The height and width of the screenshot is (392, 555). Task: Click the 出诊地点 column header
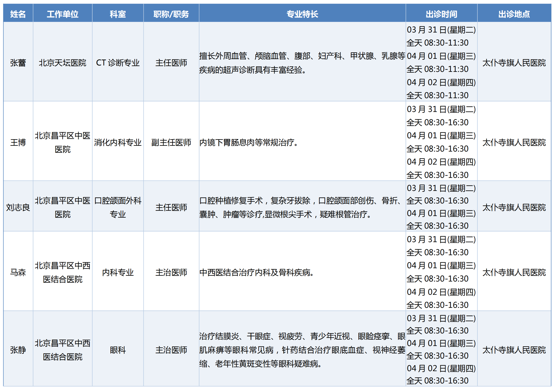pyautogui.click(x=514, y=14)
